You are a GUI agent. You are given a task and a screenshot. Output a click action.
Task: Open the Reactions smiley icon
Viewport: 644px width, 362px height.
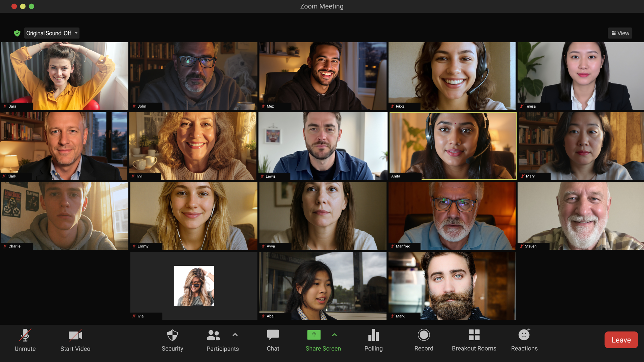point(524,335)
